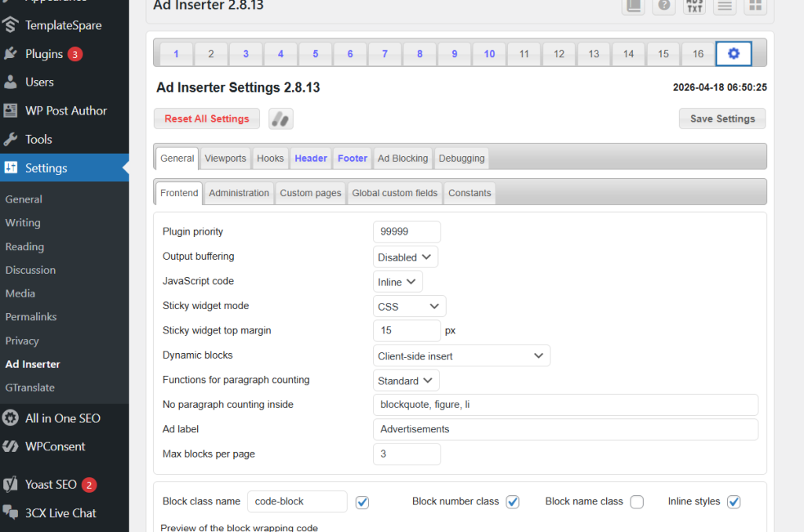Open Yoast SEO from the sidebar
The width and height of the screenshot is (804, 532).
pyautogui.click(x=50, y=484)
